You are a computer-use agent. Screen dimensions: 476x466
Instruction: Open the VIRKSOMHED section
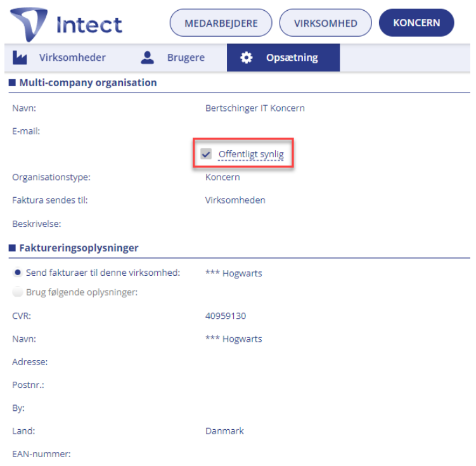tap(325, 23)
